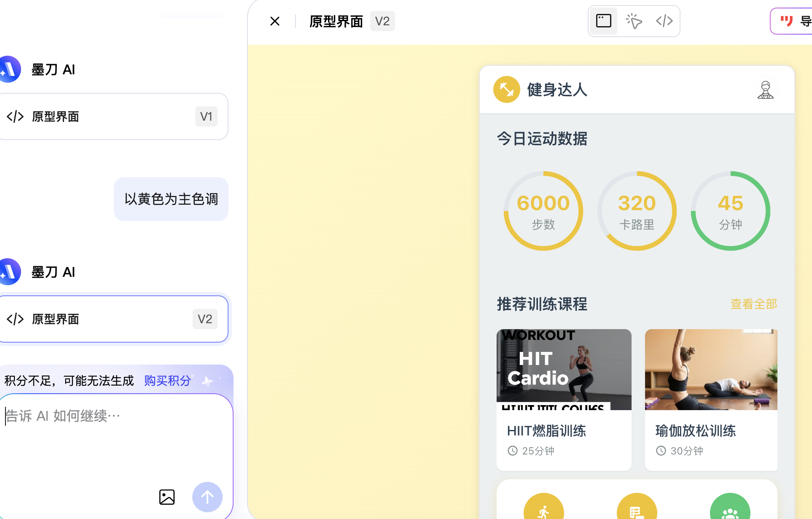
Task: Open the yoga course thumbnail
Action: [x=711, y=370]
